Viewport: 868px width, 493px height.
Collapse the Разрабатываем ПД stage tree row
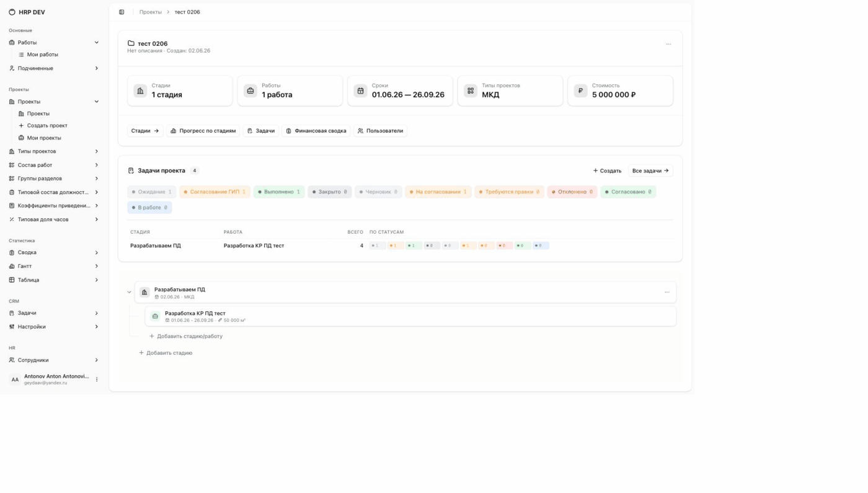129,292
